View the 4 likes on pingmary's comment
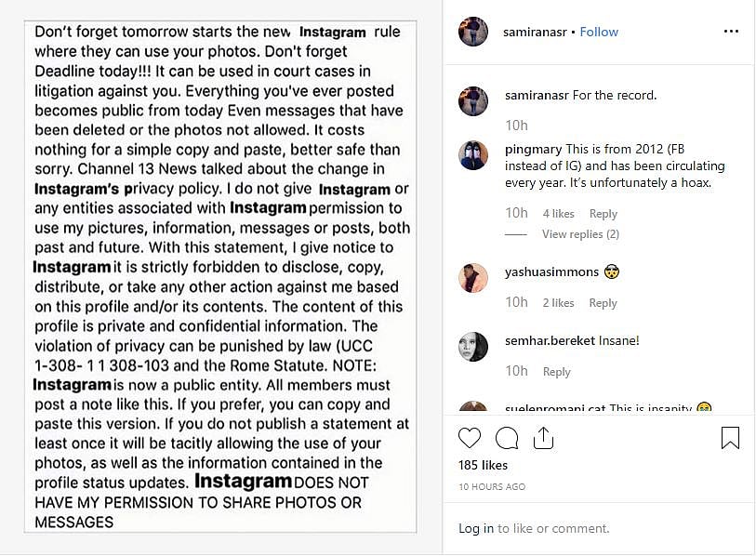The width and height of the screenshot is (756, 556). pyautogui.click(x=558, y=213)
